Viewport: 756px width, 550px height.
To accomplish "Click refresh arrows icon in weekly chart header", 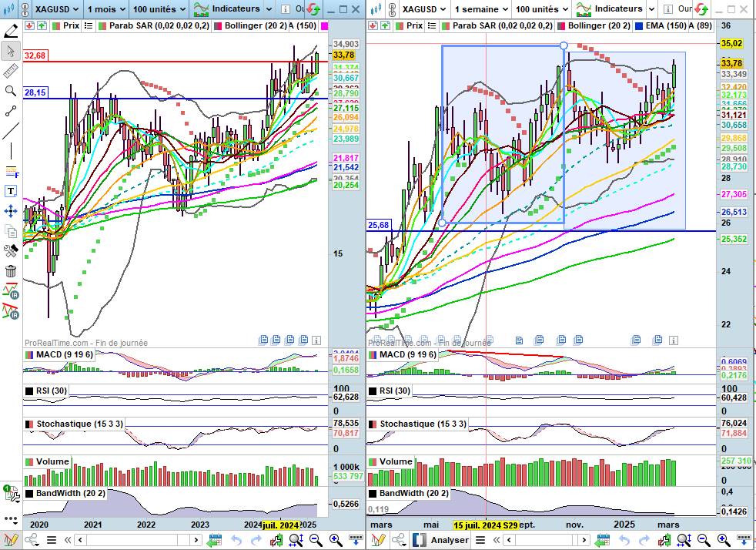I will point(701,8).
